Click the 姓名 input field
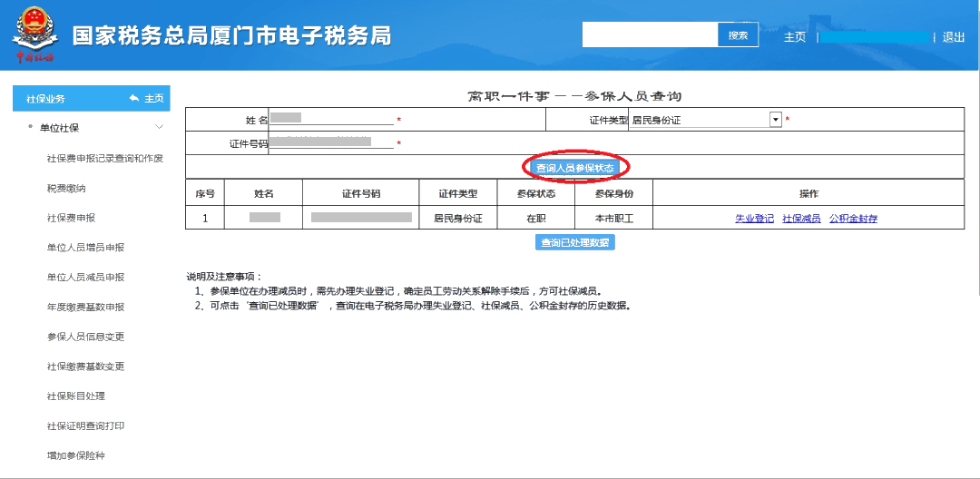The height and width of the screenshot is (479, 980). 331,119
